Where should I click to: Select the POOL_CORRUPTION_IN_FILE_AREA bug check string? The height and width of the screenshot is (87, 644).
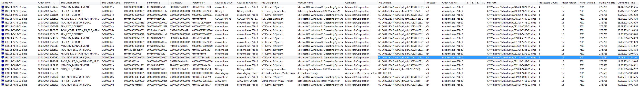80,30
